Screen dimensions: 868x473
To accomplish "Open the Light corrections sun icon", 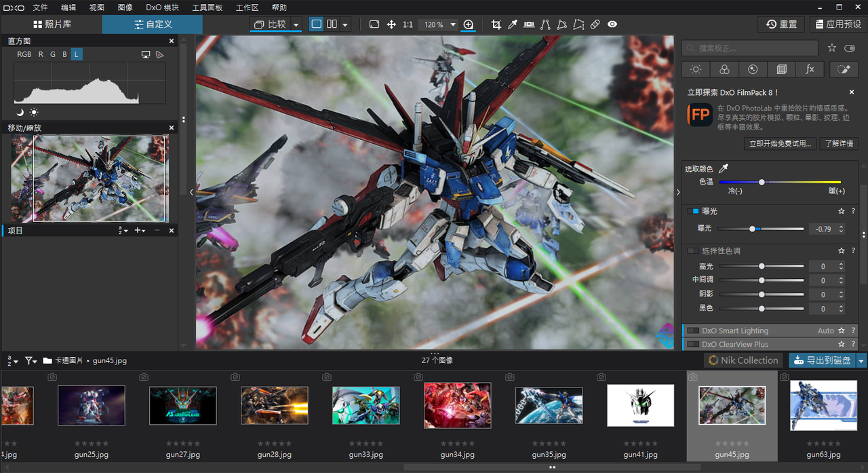I will click(x=696, y=69).
